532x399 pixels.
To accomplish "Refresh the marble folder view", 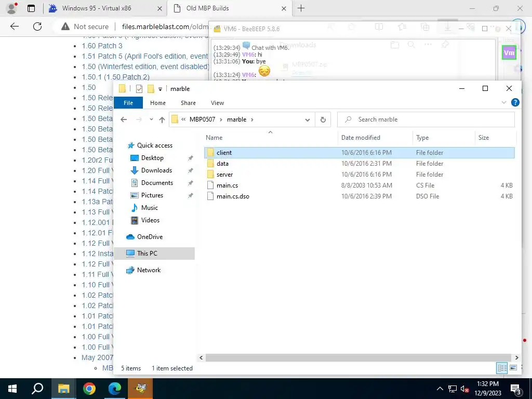I will [x=323, y=119].
